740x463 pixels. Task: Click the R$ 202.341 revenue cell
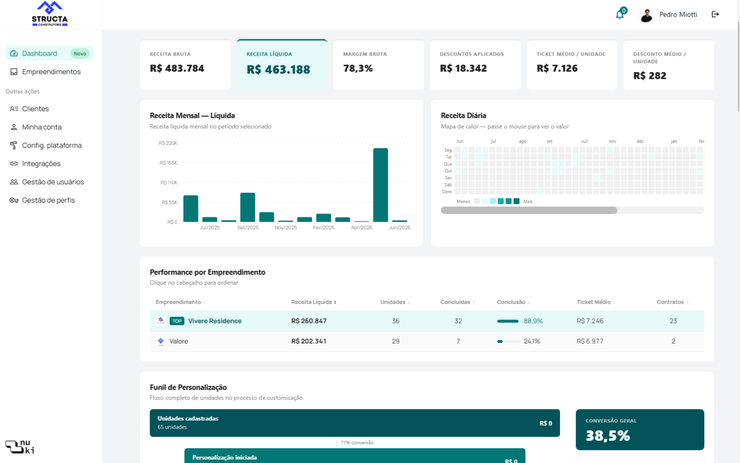(309, 341)
